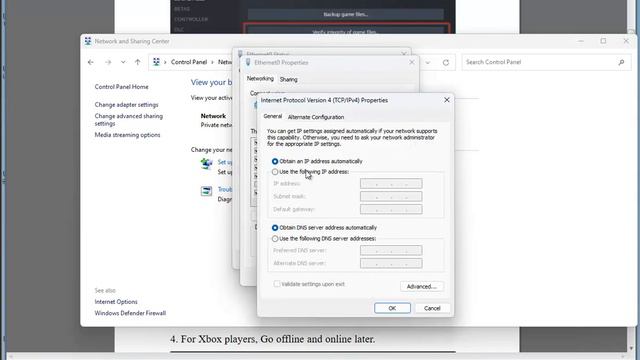The width and height of the screenshot is (640, 360).
Task: Click Network and Sharing Center title icon
Action: pos(88,41)
